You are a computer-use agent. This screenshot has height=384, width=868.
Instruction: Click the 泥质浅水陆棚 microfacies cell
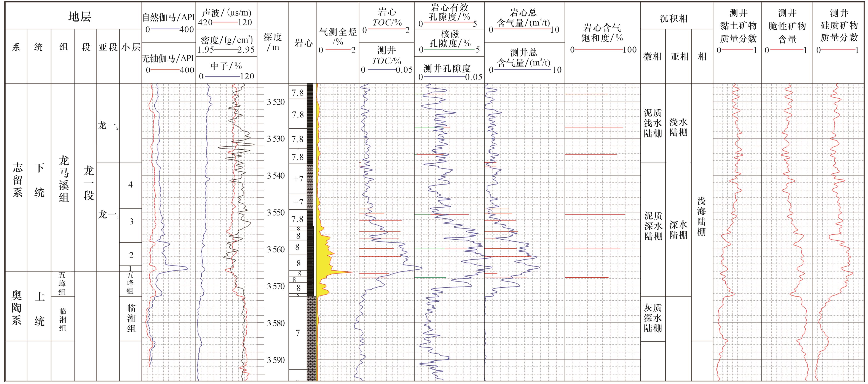tap(653, 123)
